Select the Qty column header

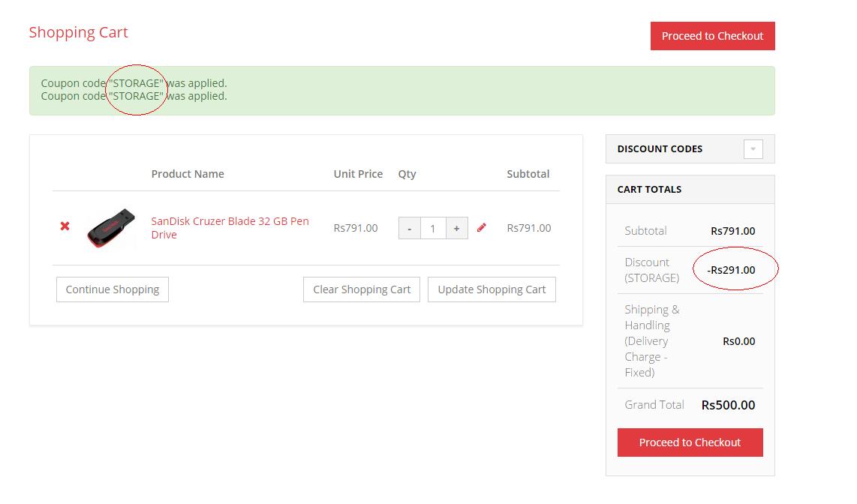coord(407,174)
